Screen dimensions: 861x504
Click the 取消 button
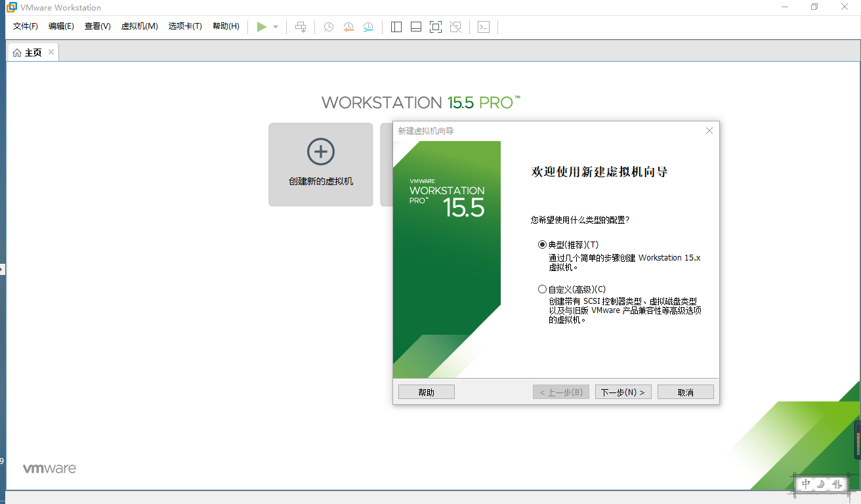tap(685, 392)
